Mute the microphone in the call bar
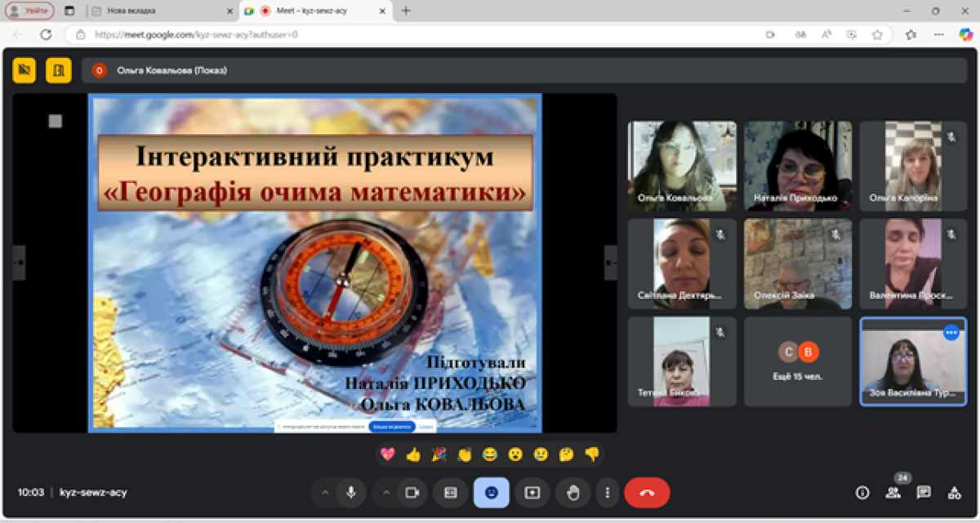The width and height of the screenshot is (980, 523). [x=351, y=493]
